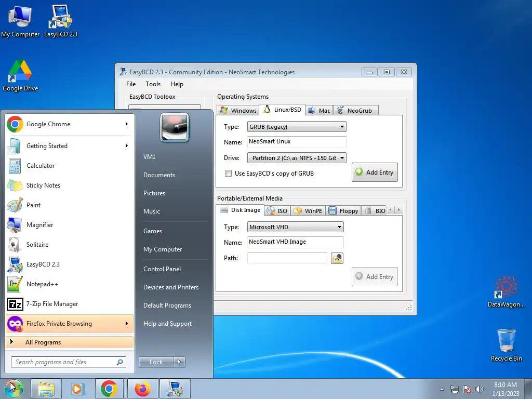Screen dimensions: 532x399
Task: Enable Use EasyBCD's copy of GRUB
Action: [229, 174]
